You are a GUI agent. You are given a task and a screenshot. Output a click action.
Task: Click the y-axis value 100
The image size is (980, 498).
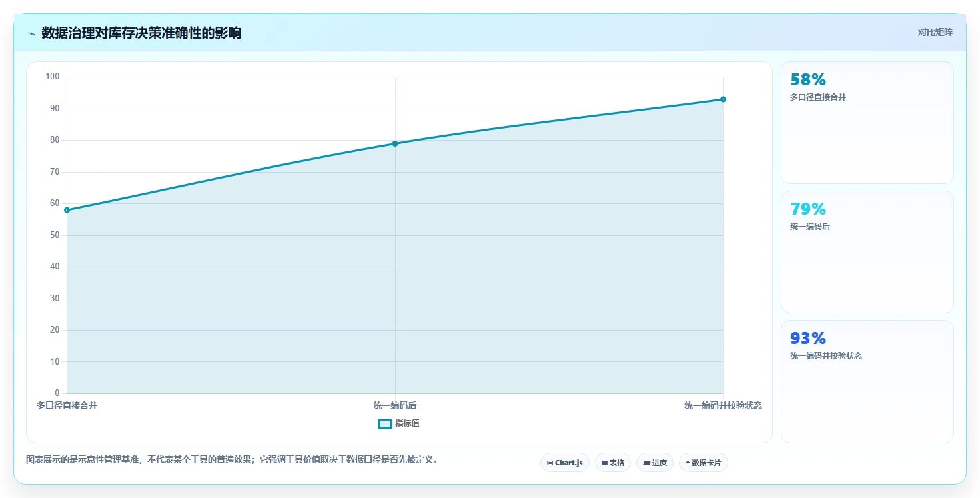click(x=53, y=77)
